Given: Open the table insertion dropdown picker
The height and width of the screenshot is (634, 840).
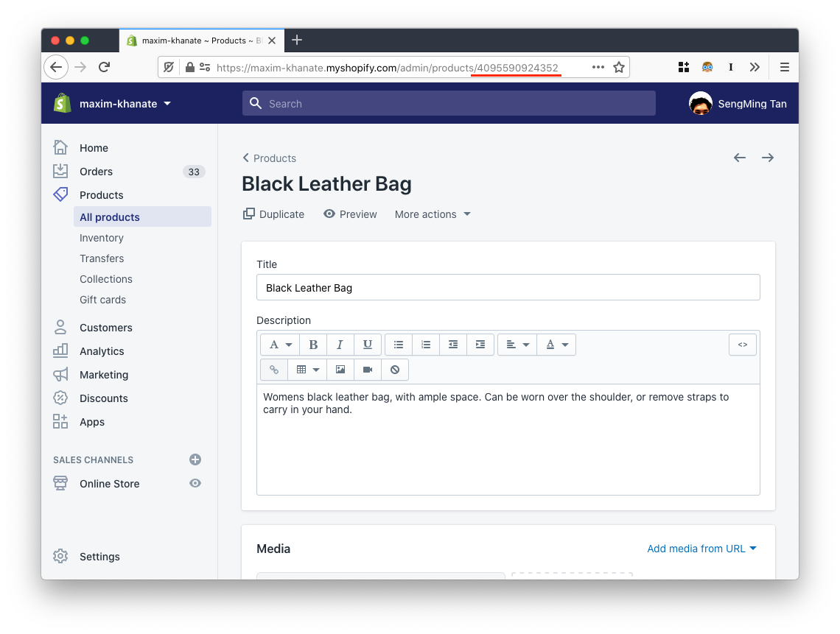Looking at the screenshot, I should coord(307,369).
